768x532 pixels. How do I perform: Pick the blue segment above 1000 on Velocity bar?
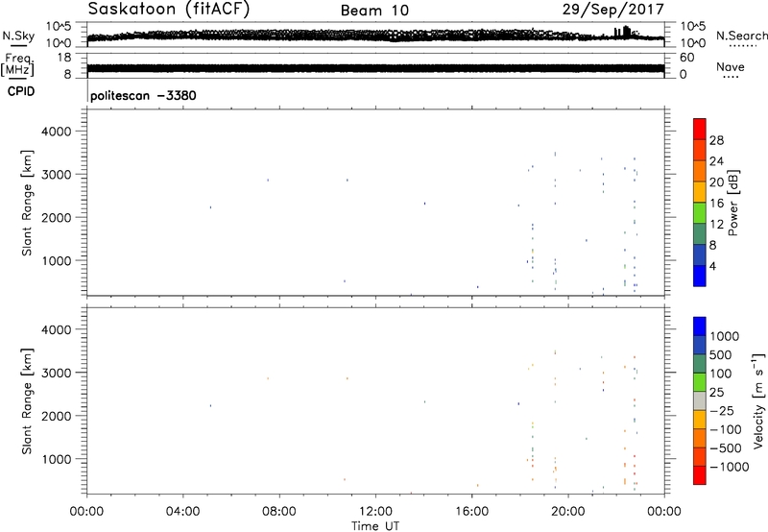coord(700,326)
